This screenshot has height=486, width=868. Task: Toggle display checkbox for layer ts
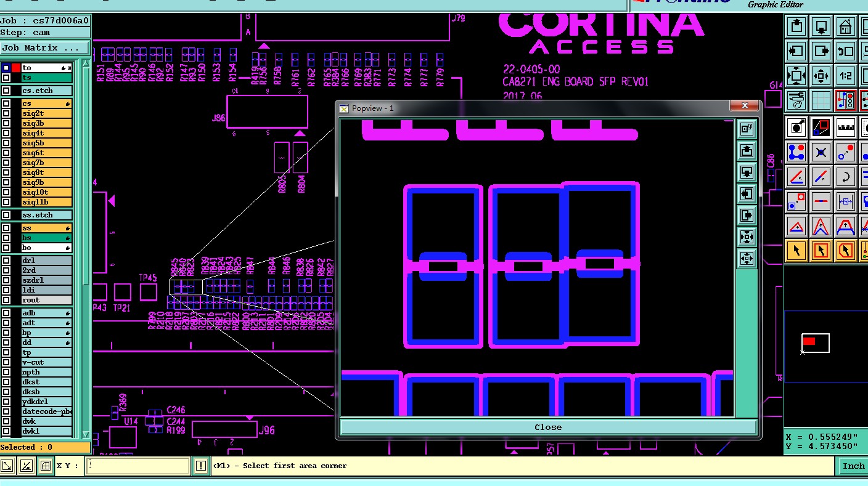(6, 78)
